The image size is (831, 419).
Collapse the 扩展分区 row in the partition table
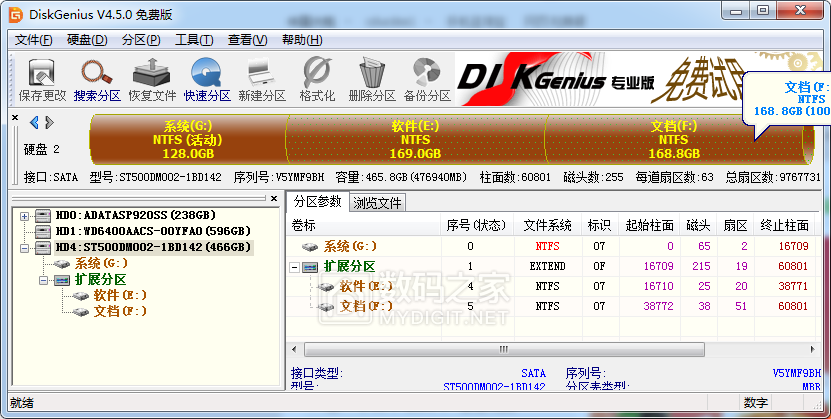click(295, 266)
